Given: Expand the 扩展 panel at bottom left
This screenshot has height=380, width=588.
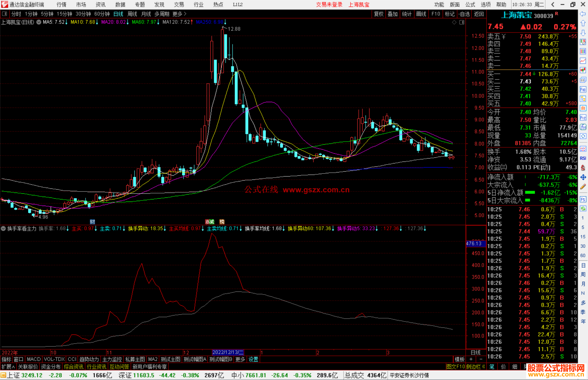Looking at the screenshot, I should click(x=8, y=367).
